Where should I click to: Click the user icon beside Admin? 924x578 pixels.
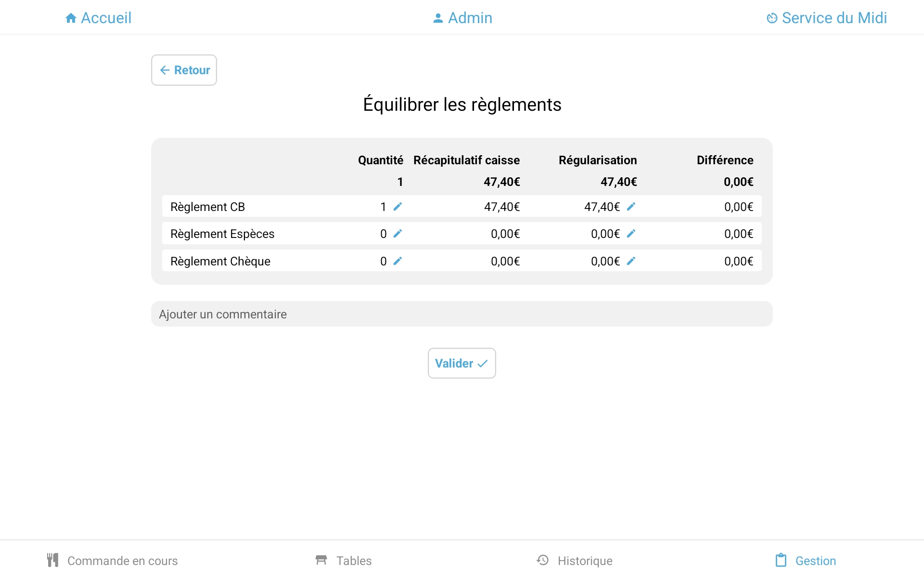pyautogui.click(x=438, y=18)
